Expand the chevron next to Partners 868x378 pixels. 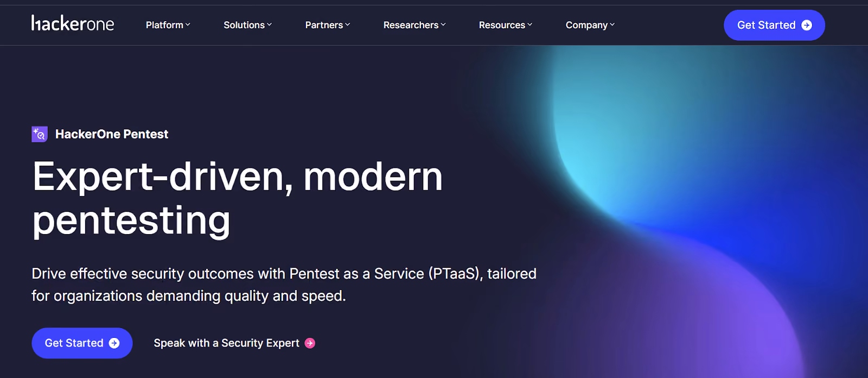click(x=348, y=25)
